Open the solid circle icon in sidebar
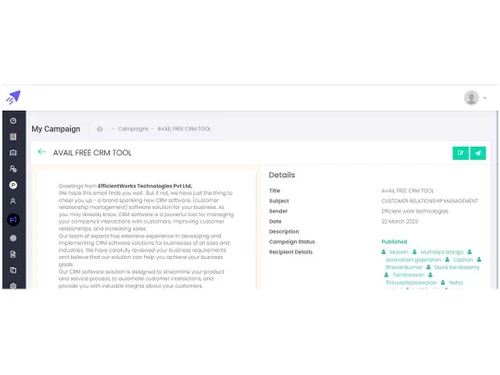This screenshot has height=375, width=500. [13, 238]
